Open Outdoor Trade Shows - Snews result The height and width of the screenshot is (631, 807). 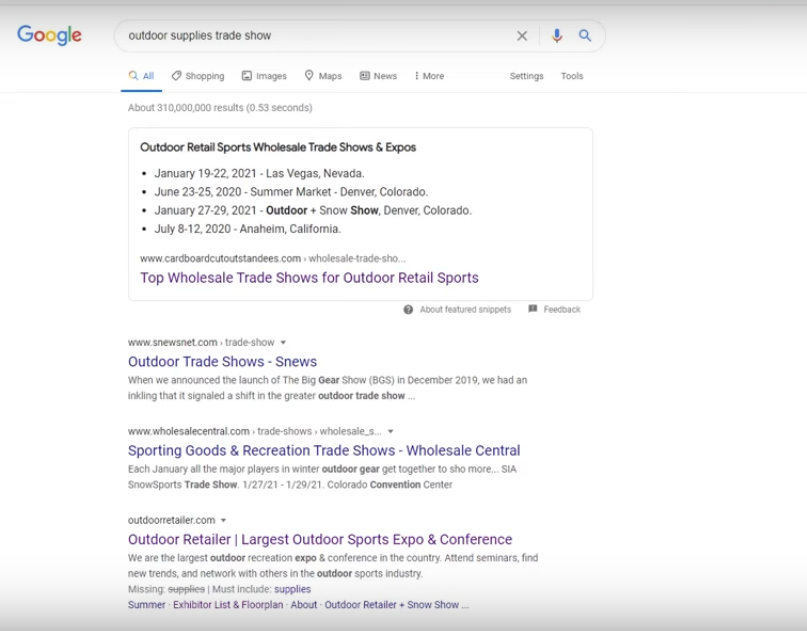click(222, 362)
